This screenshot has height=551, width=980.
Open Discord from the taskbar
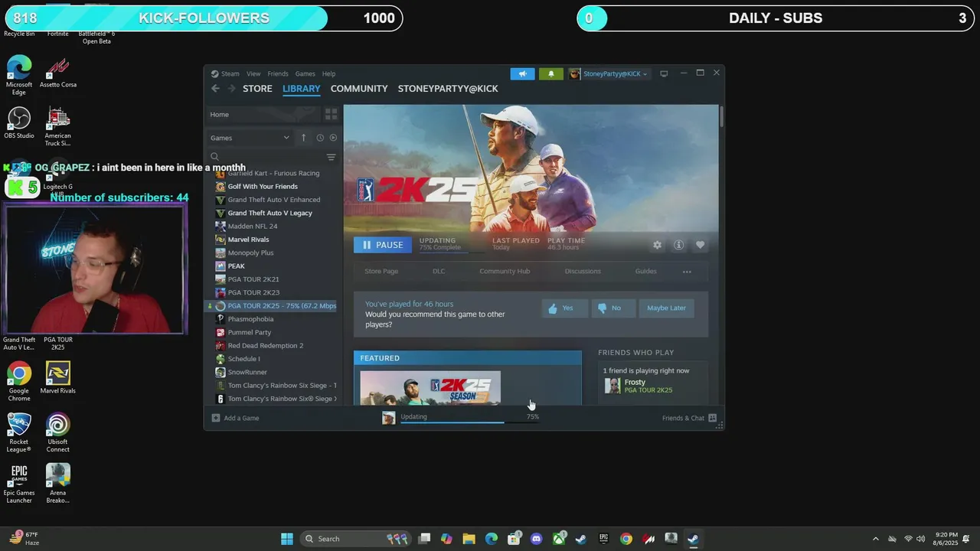tap(536, 539)
